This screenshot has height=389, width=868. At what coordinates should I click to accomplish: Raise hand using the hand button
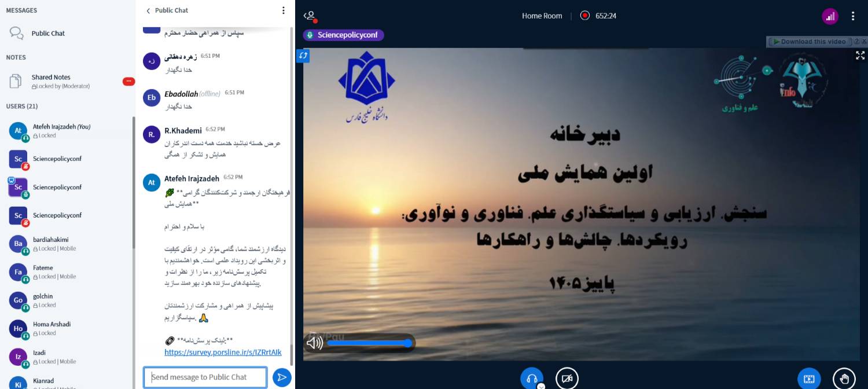point(844,379)
